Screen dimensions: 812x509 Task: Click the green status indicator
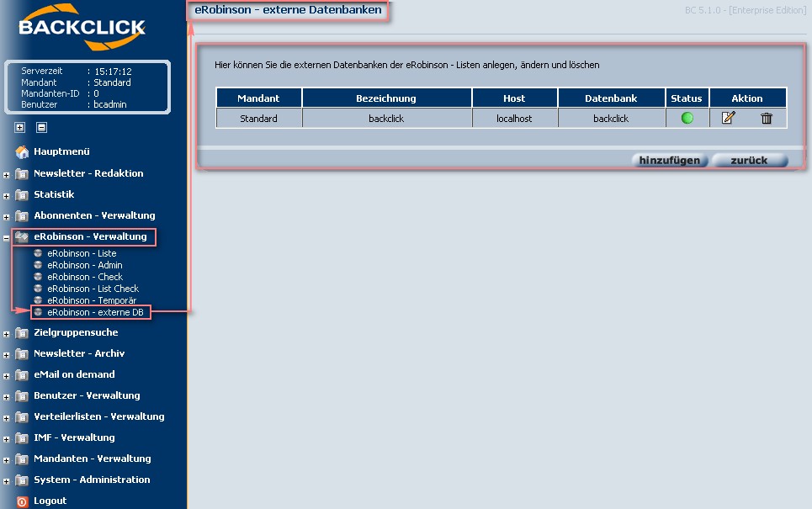pos(687,118)
